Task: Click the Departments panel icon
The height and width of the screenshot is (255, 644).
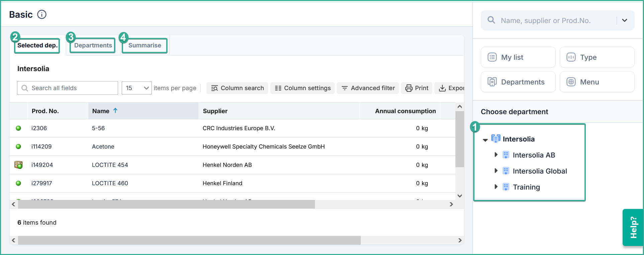Action: point(492,82)
